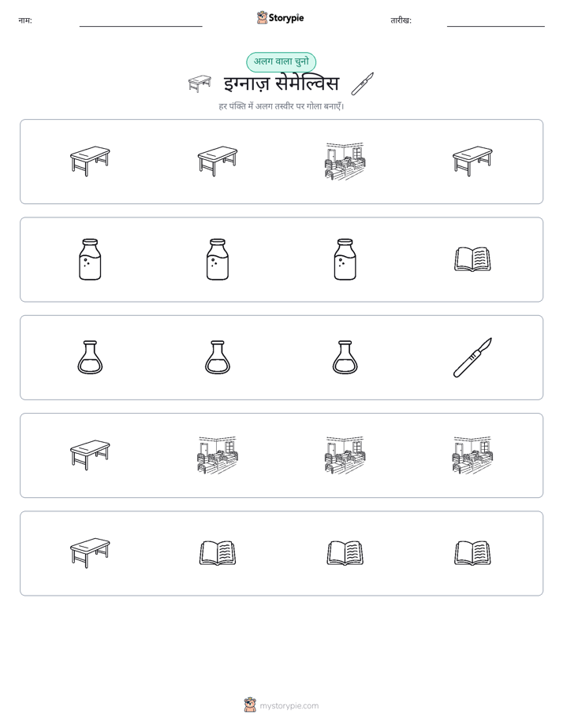Click the तारीख date line field

496,21
